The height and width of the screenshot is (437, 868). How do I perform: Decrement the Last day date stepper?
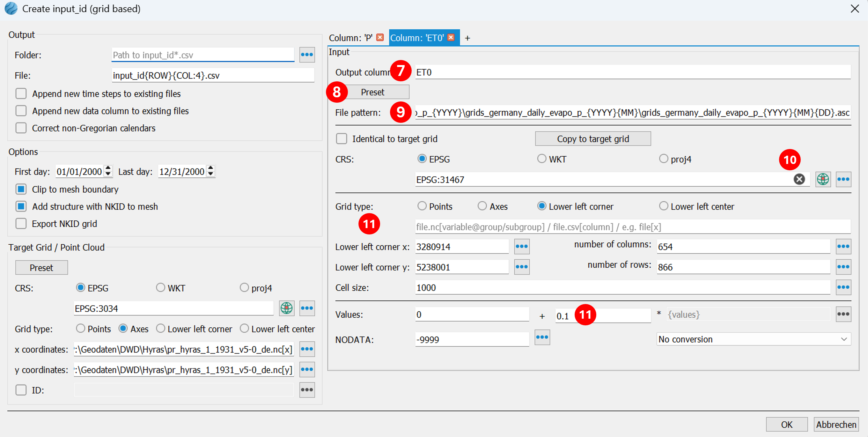coord(210,174)
